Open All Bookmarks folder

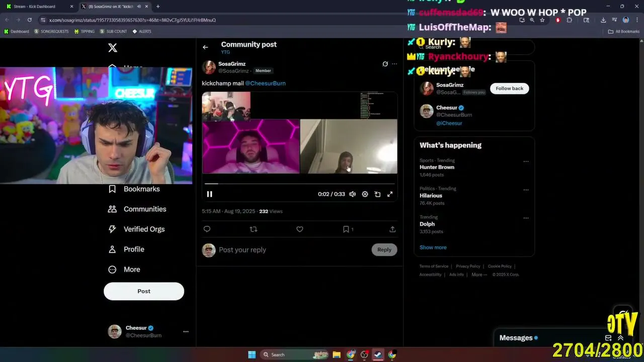pyautogui.click(x=624, y=32)
